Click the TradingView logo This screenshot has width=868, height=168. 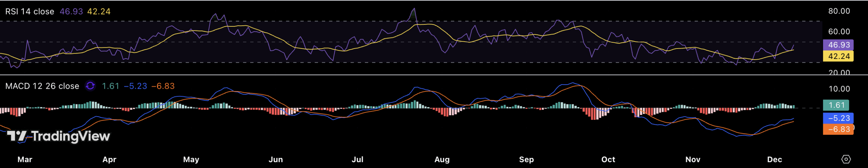click(x=58, y=136)
